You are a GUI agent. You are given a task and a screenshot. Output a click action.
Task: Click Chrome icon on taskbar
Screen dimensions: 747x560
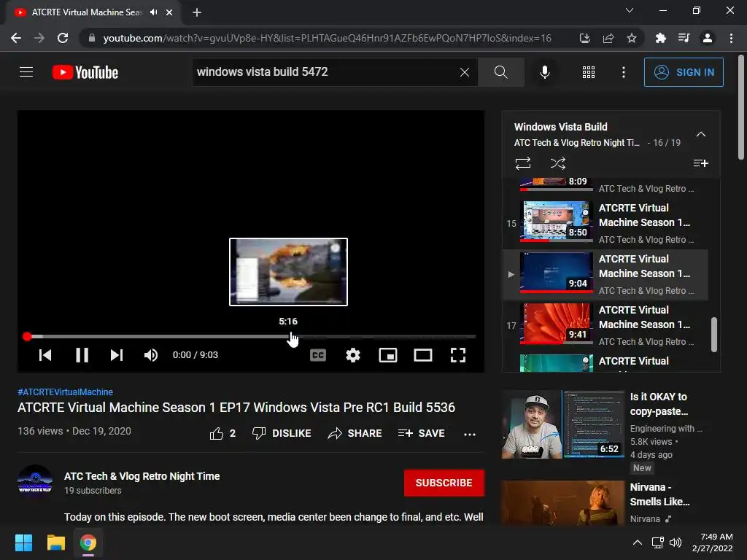point(88,542)
